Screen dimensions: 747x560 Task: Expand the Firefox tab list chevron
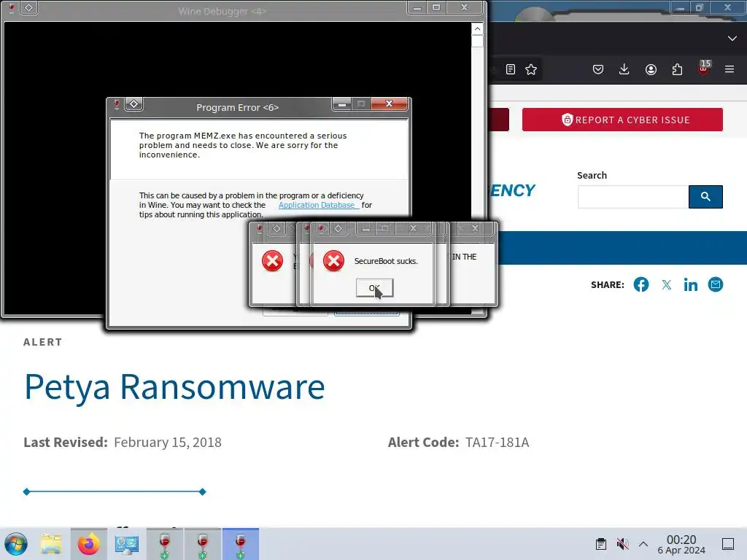pyautogui.click(x=732, y=38)
